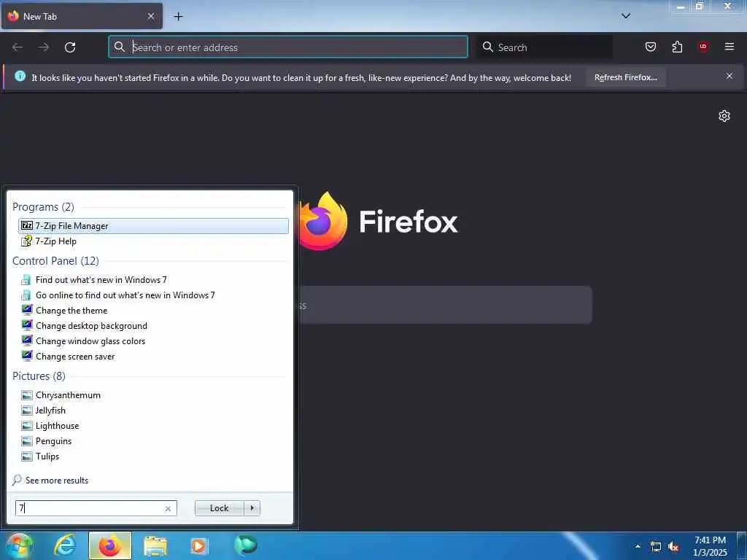Select the New Tab tab
The image size is (747, 560).
click(x=82, y=16)
